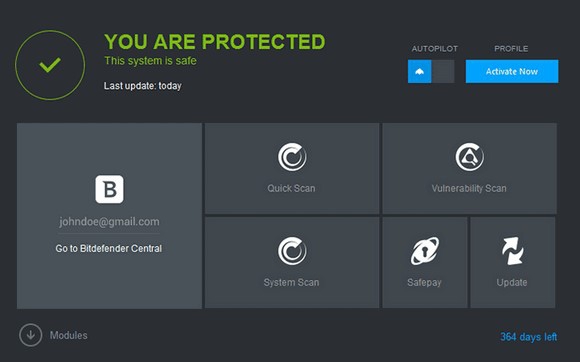The image size is (580, 362).
Task: Click the Activate Now profile button
Action: [512, 71]
